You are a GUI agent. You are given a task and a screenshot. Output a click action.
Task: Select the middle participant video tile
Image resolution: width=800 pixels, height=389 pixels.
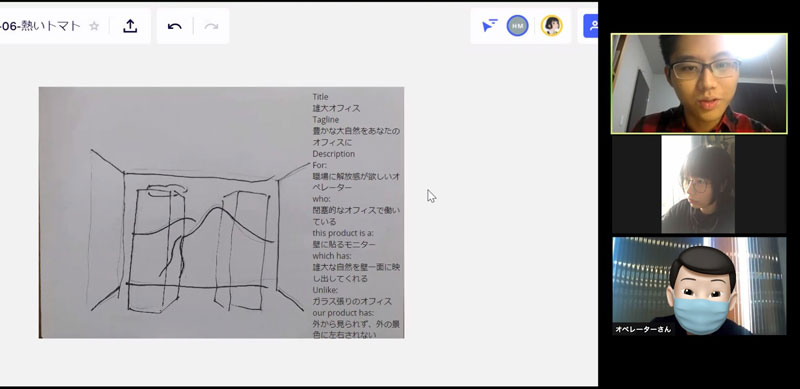pyautogui.click(x=699, y=184)
